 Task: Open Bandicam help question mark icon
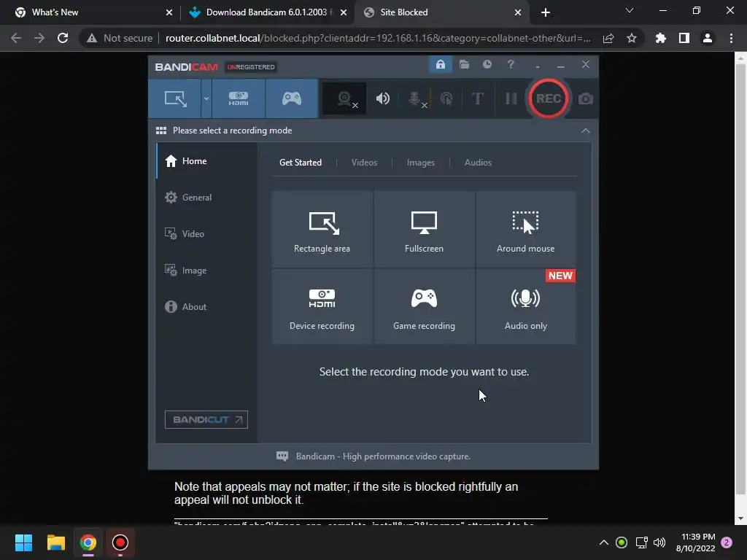click(511, 64)
